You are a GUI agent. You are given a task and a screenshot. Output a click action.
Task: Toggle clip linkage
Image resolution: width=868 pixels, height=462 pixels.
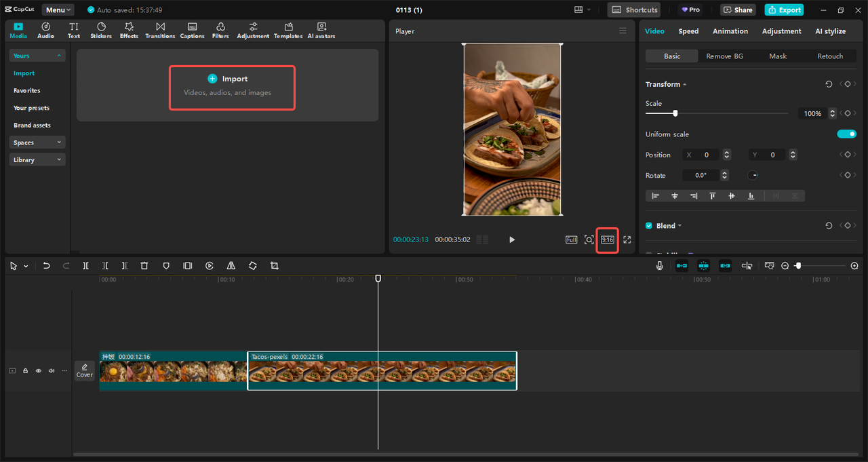point(725,266)
